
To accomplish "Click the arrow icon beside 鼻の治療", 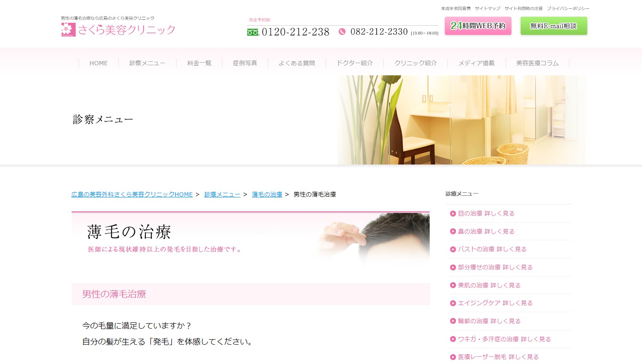I will click(453, 231).
